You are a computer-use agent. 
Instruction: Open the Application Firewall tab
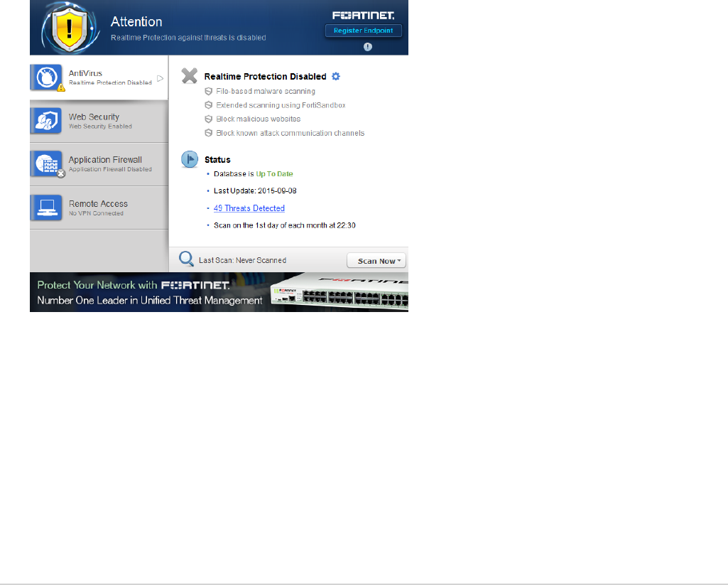[99, 164]
